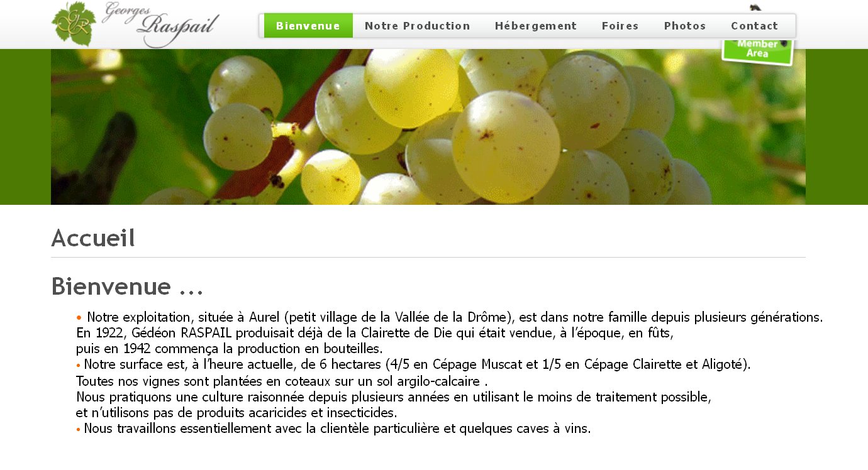Select the active Bienvenue tab
The height and width of the screenshot is (470, 868).
[308, 26]
